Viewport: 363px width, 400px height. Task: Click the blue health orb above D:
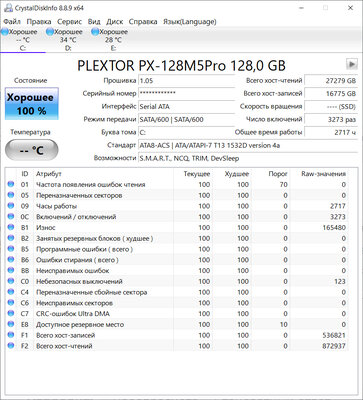50,32
